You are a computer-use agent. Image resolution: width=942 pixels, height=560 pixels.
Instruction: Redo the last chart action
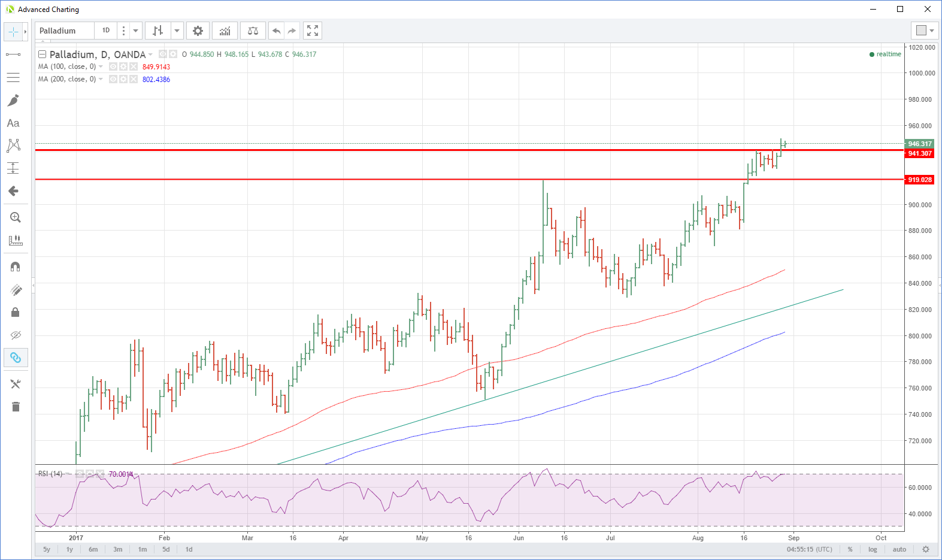coord(292,31)
